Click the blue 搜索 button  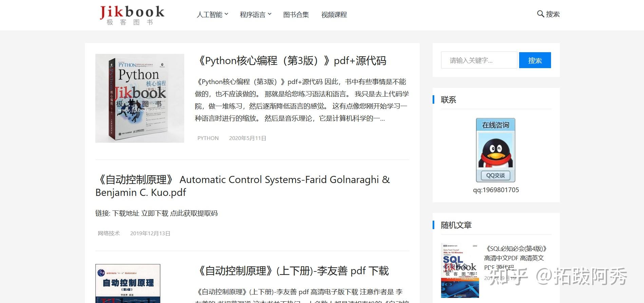[535, 60]
